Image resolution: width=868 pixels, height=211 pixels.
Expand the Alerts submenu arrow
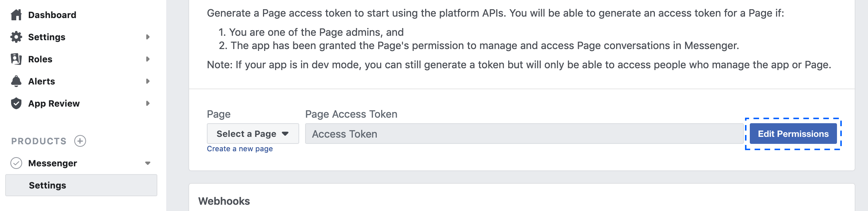[x=148, y=81]
